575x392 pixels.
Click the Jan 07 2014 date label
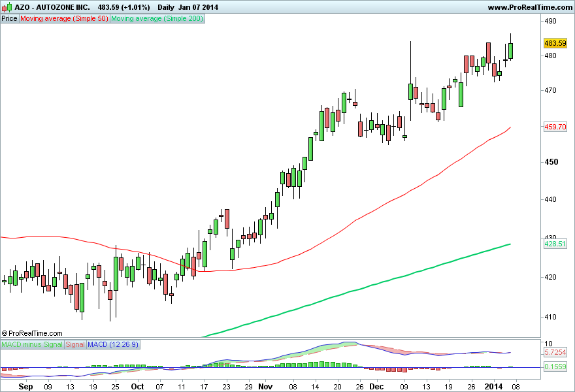pos(199,7)
